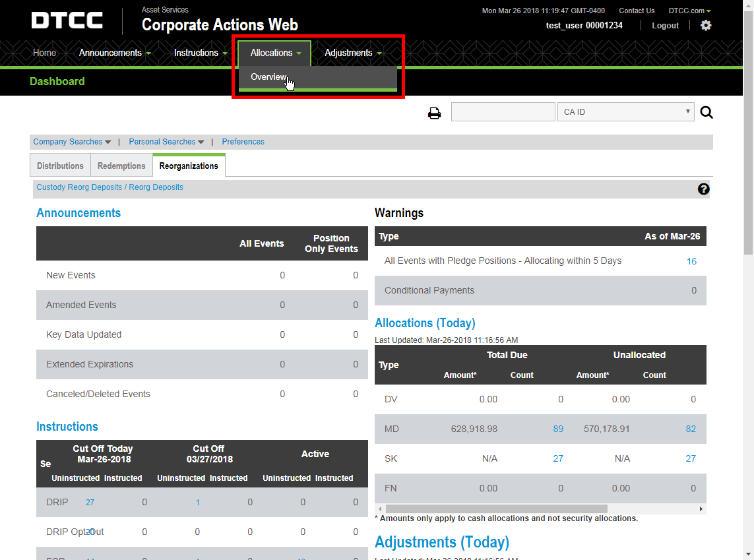Click the search text input field
754x560 pixels.
click(503, 112)
